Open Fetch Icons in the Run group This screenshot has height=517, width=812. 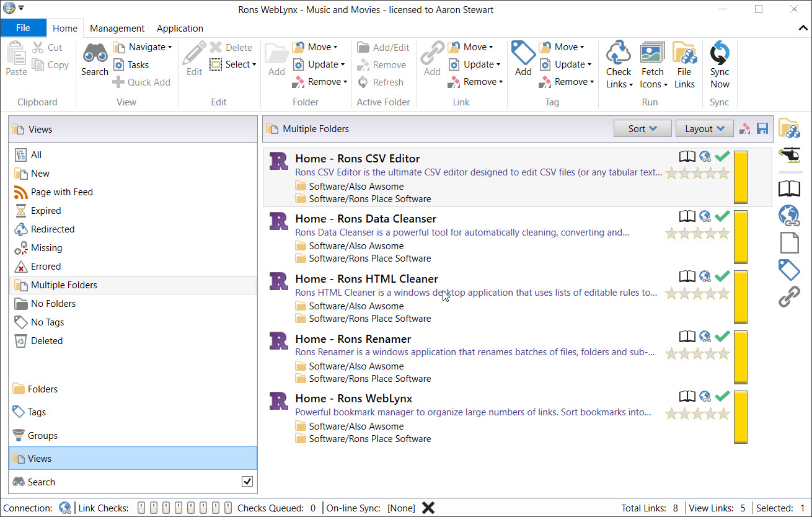[x=653, y=65]
